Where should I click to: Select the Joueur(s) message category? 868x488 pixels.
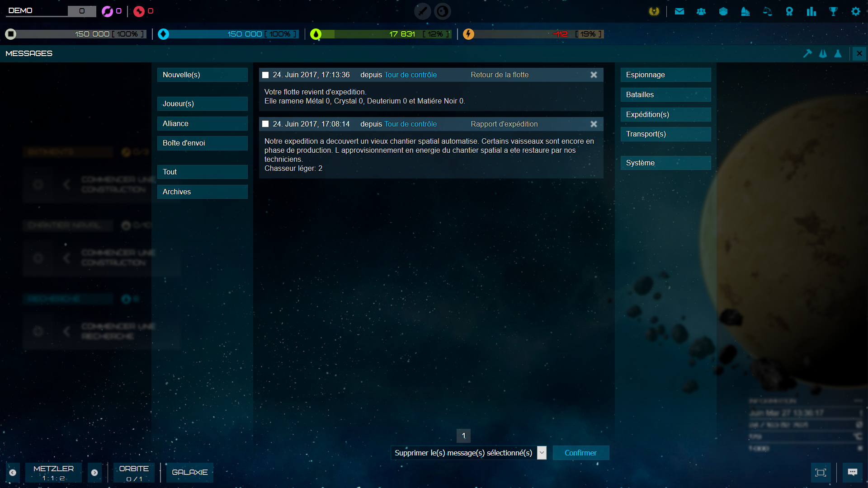tap(202, 104)
